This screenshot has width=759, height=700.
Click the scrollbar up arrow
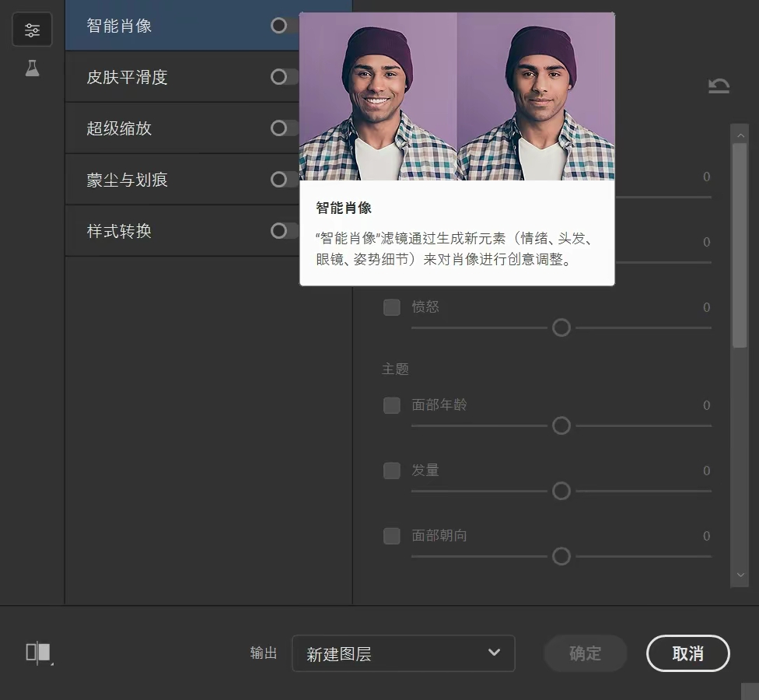(740, 135)
